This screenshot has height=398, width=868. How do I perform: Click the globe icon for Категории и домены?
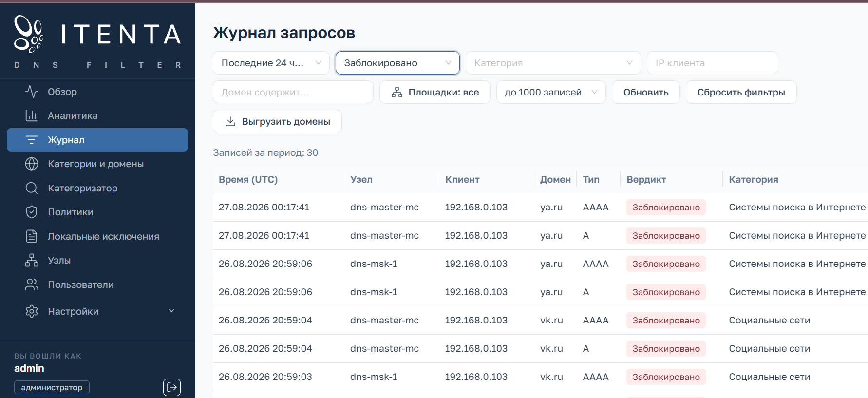click(32, 164)
